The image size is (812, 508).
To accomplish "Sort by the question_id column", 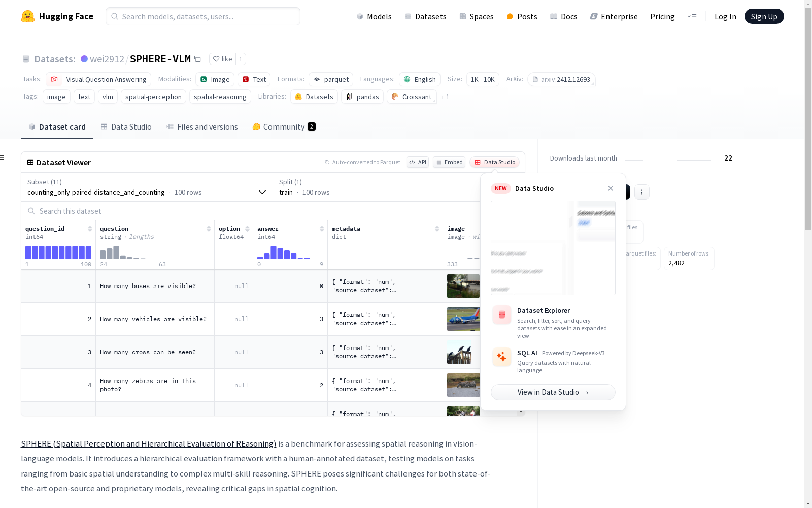I will [90, 229].
